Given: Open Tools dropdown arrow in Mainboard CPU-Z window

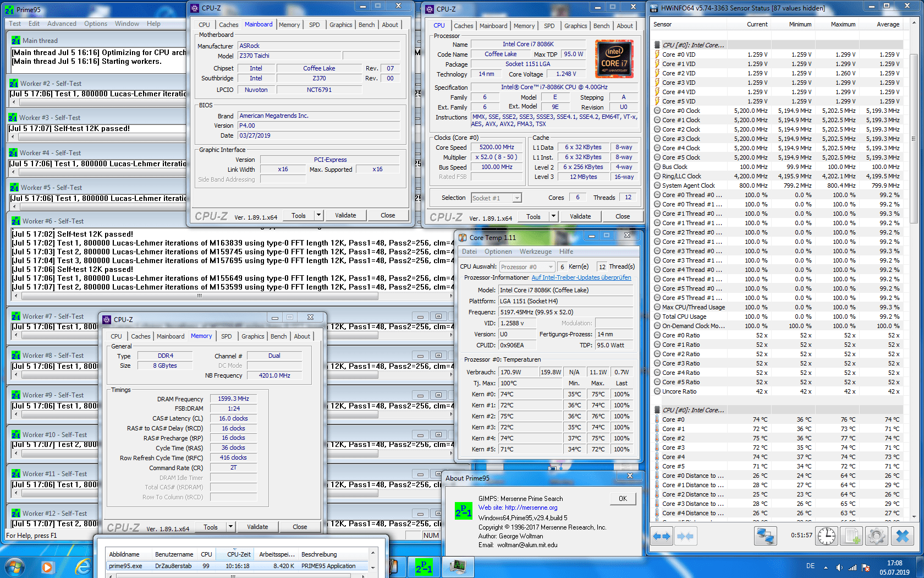Looking at the screenshot, I should pyautogui.click(x=318, y=215).
